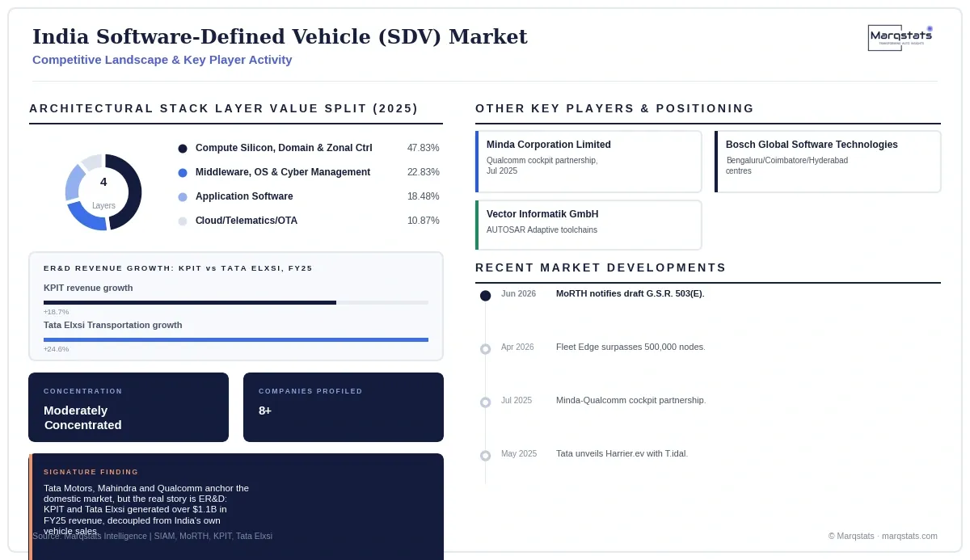Click 'Compute Silicon, Domain & Zonal Ctrl' label
Screen dimensions: 970x560
point(284,148)
